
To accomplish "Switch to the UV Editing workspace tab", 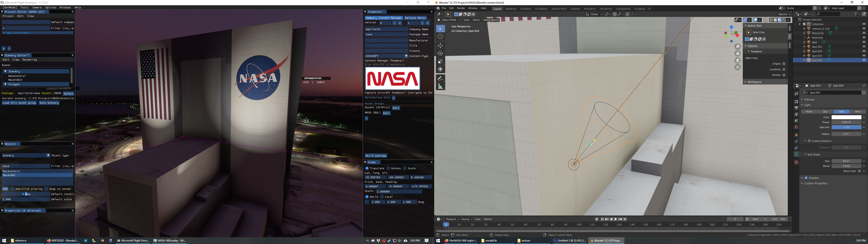I will tap(541, 9).
